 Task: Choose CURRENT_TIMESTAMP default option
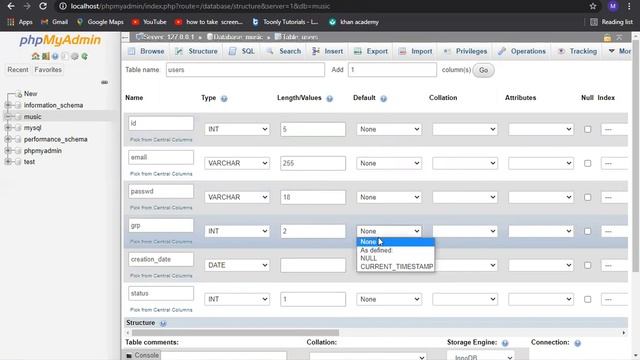pyautogui.click(x=396, y=267)
